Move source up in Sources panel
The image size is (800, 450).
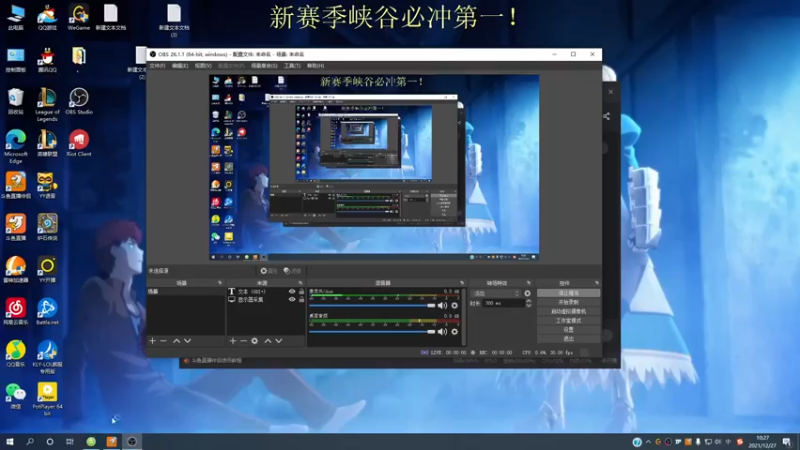[x=267, y=341]
